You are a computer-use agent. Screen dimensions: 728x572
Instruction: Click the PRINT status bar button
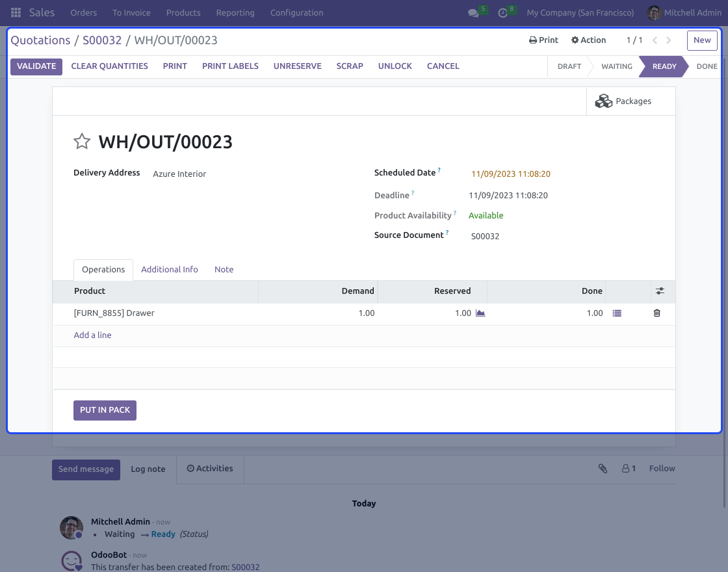175,66
